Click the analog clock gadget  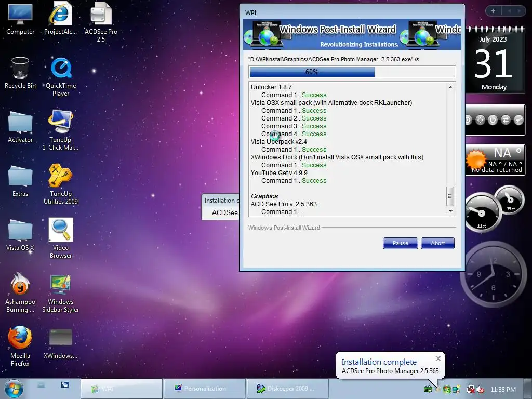493,273
